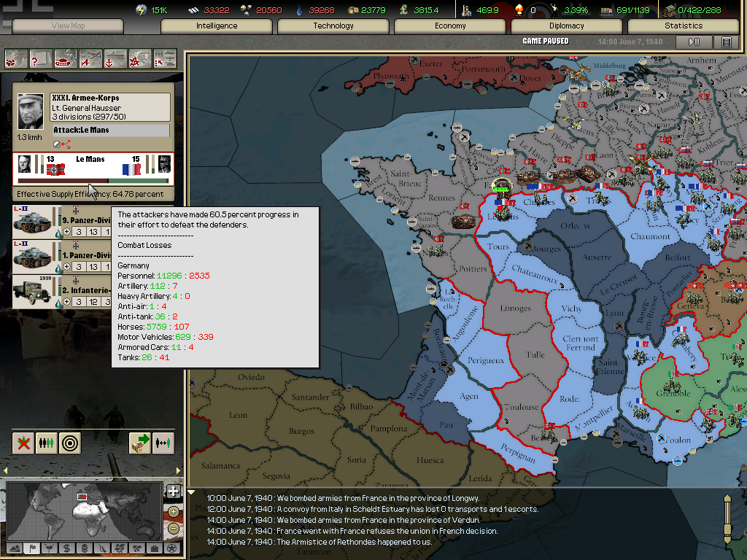Open the question-mark events log icon
Screen dimensions: 747x560
point(41,60)
